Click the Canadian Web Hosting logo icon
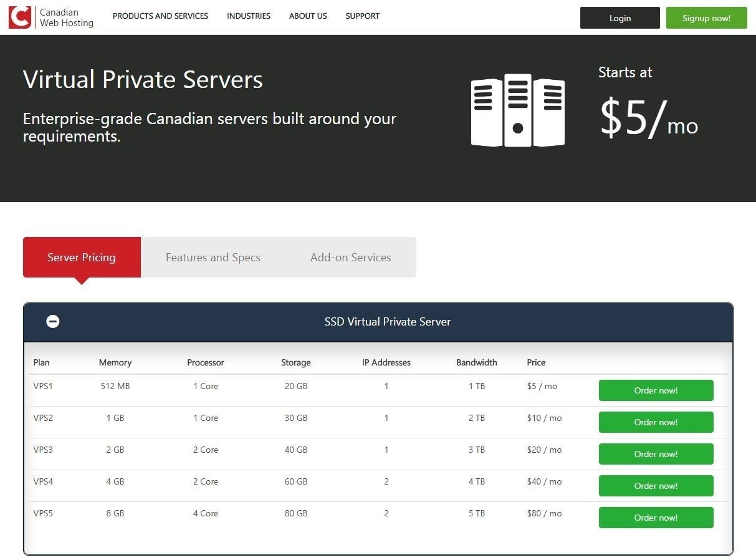 pos(19,17)
